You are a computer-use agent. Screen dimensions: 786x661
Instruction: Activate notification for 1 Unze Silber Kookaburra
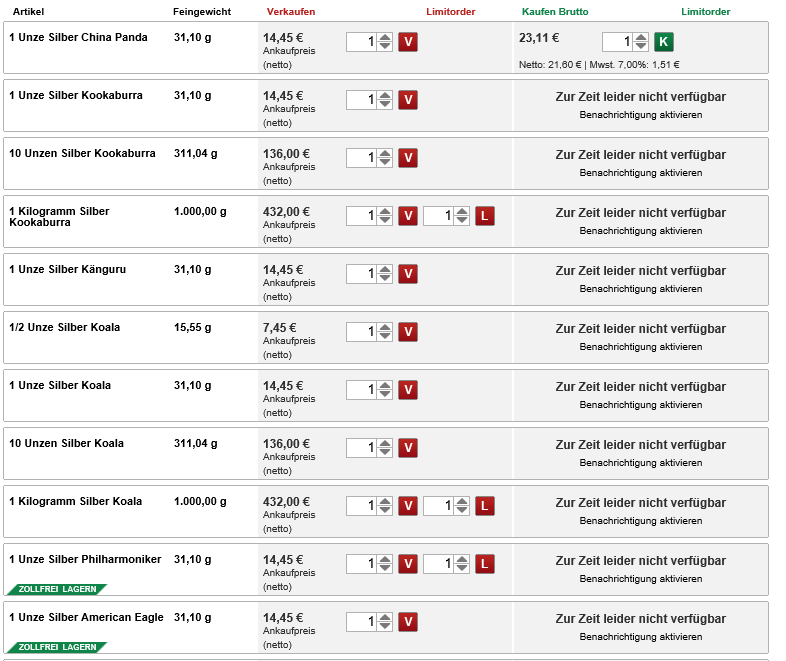640,115
